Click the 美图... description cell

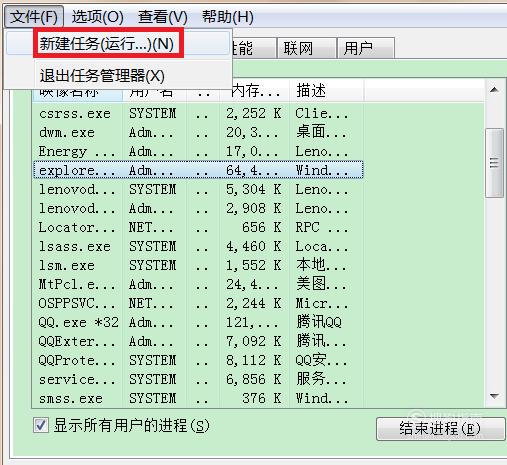(322, 284)
